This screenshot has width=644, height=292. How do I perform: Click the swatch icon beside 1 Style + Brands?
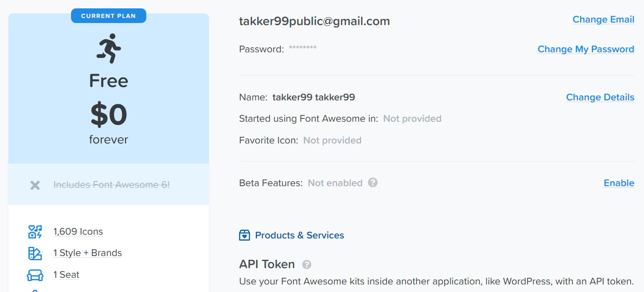(35, 253)
